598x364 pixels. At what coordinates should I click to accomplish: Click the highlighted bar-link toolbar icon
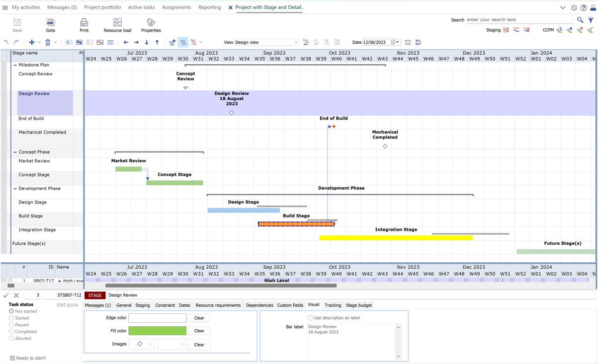tap(183, 42)
